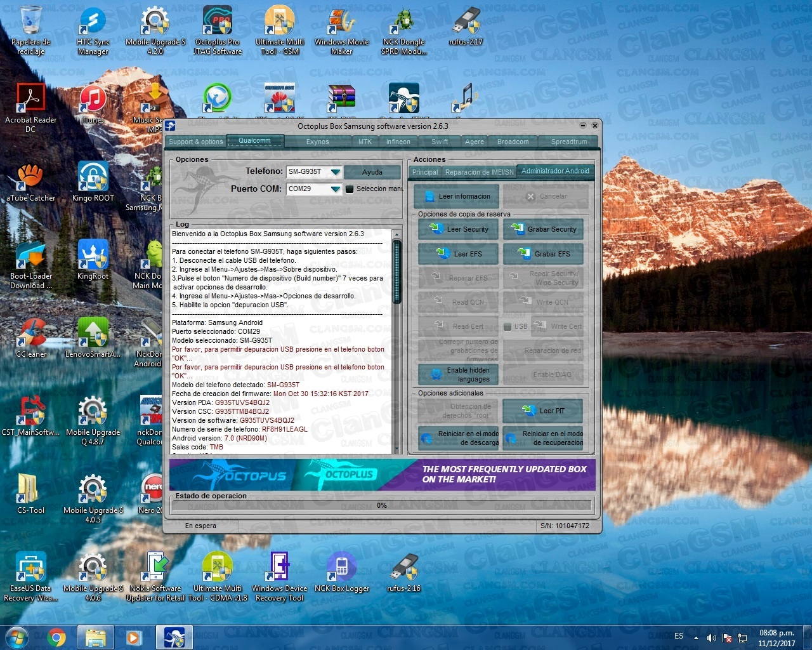Open Boot-Loader Download desktop icon
This screenshot has height=650, width=812.
tap(30, 264)
